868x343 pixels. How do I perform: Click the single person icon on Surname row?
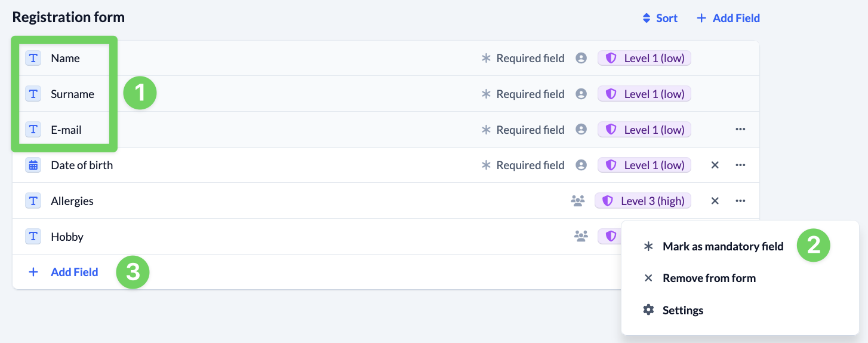[581, 94]
